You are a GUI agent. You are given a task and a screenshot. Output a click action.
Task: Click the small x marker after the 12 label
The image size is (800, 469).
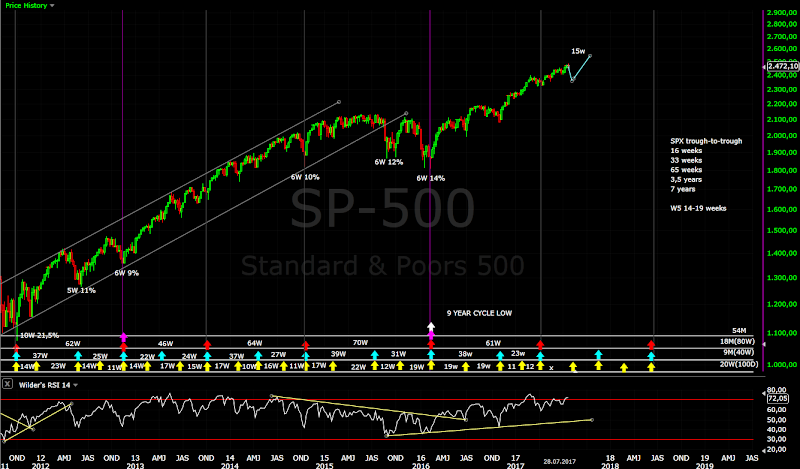pos(551,367)
